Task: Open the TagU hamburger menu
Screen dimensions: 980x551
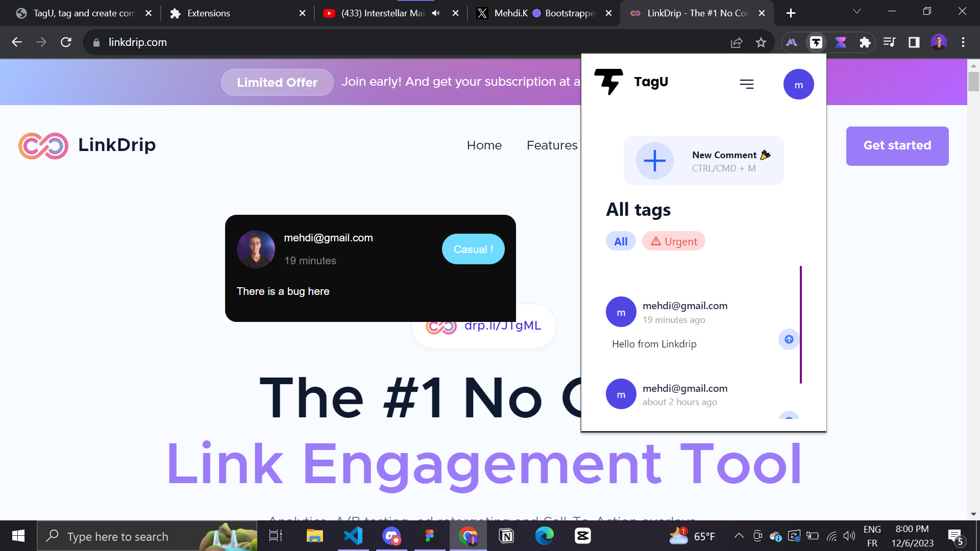Action: point(746,84)
